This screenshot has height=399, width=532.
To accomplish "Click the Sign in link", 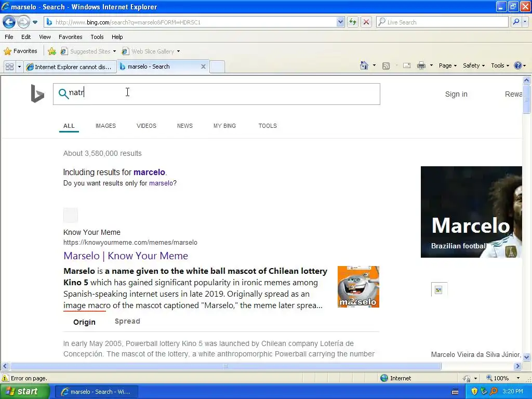I will click(x=456, y=94).
